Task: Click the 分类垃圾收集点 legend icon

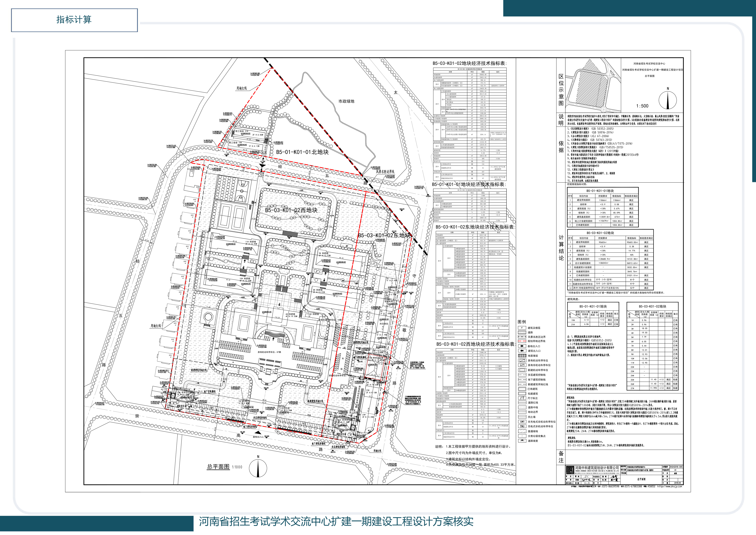Action: (522, 436)
